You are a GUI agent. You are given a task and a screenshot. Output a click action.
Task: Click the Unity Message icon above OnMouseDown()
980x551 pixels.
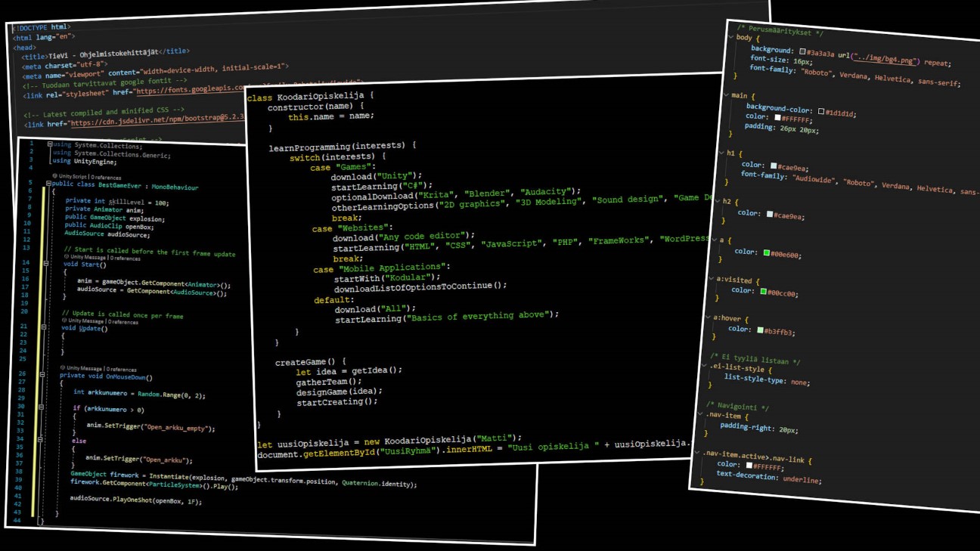(64, 368)
